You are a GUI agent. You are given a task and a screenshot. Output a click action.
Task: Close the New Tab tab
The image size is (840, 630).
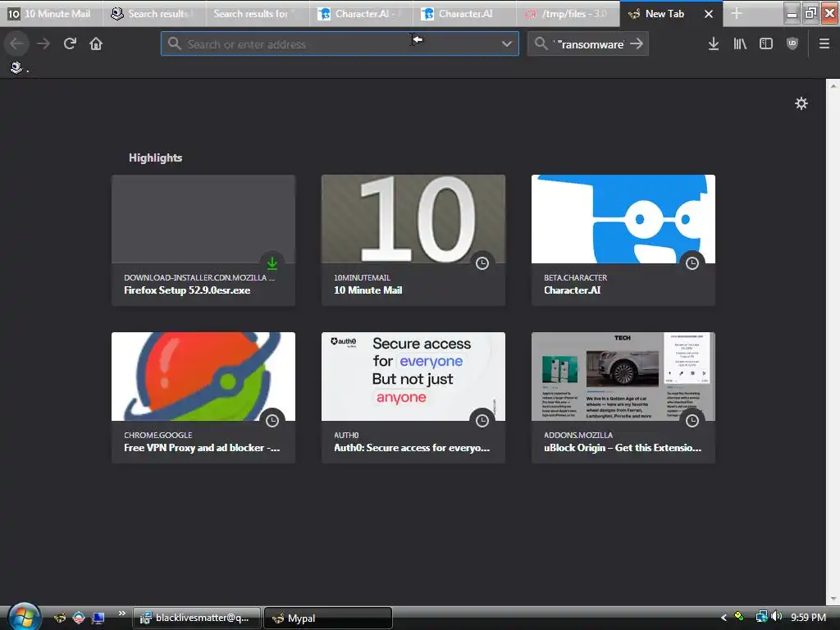[709, 14]
